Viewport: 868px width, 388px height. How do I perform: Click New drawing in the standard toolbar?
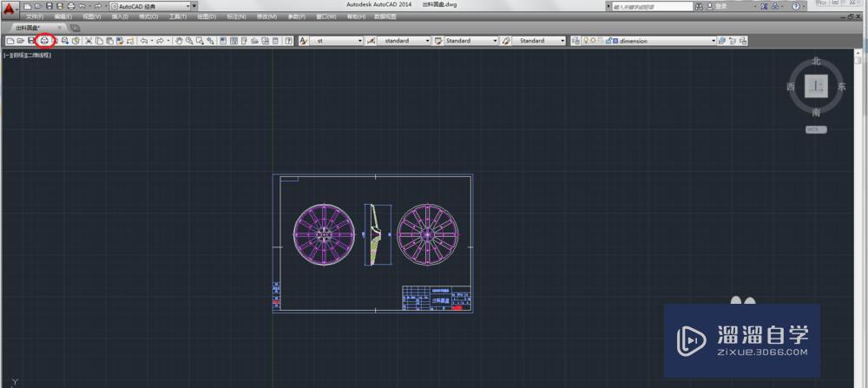coord(10,41)
